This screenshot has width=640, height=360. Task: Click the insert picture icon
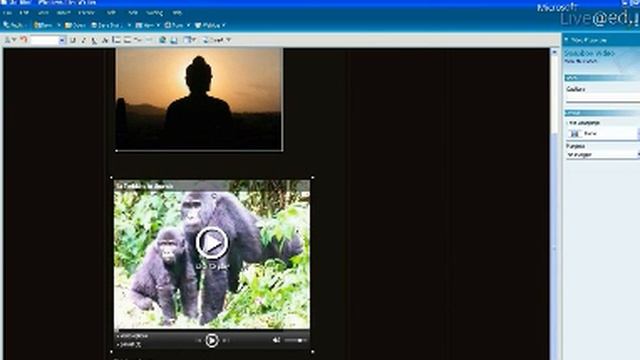point(174,40)
